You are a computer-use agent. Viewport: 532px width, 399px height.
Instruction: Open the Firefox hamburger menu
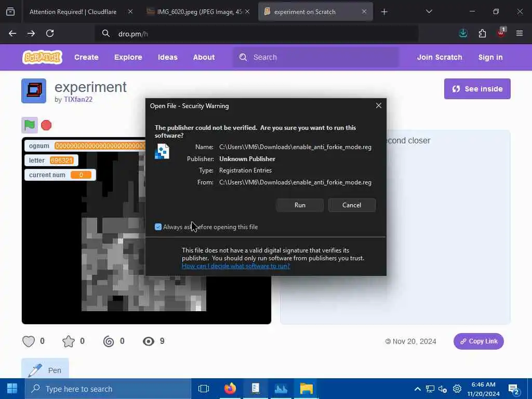[x=520, y=33]
